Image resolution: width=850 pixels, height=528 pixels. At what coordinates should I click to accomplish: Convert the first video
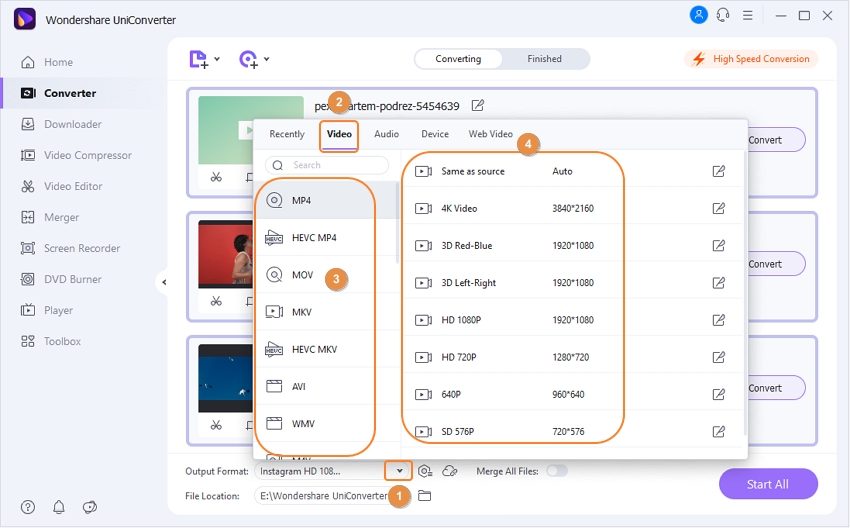click(776, 140)
